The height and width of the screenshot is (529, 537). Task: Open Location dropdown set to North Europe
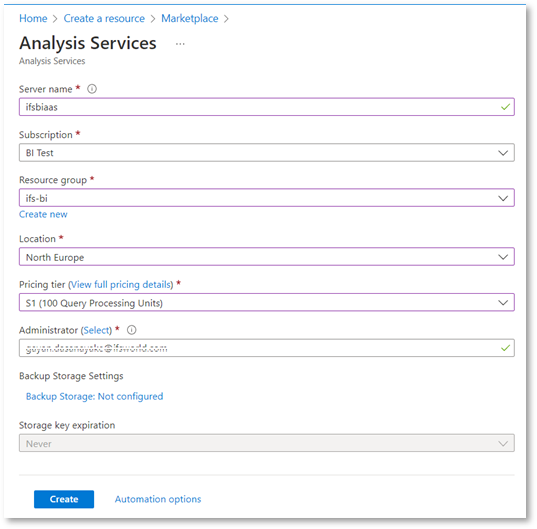(x=266, y=257)
